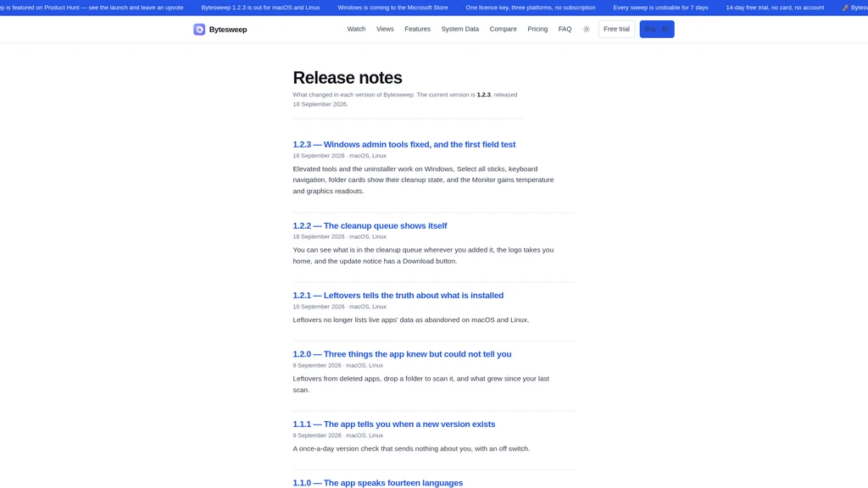Open the Views nav item
Viewport: 868px width, 488px height.
(x=385, y=29)
